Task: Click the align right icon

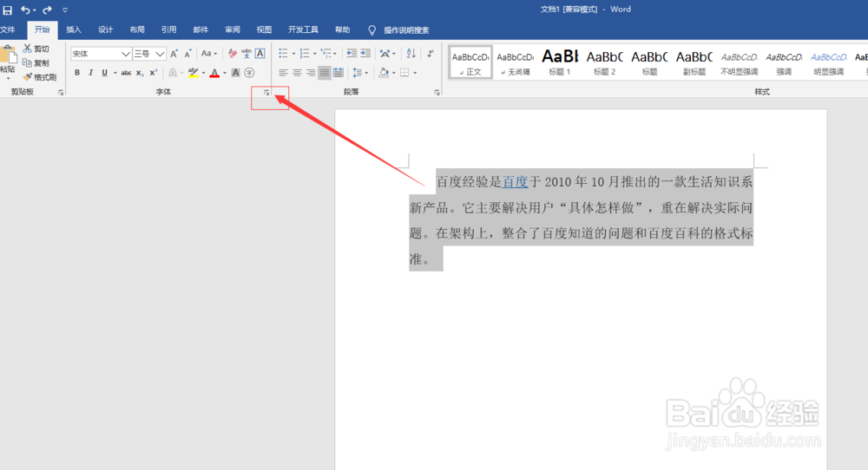Action: point(311,73)
